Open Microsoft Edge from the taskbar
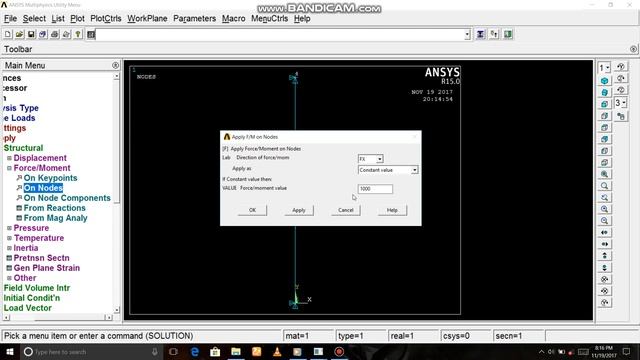 195,351
